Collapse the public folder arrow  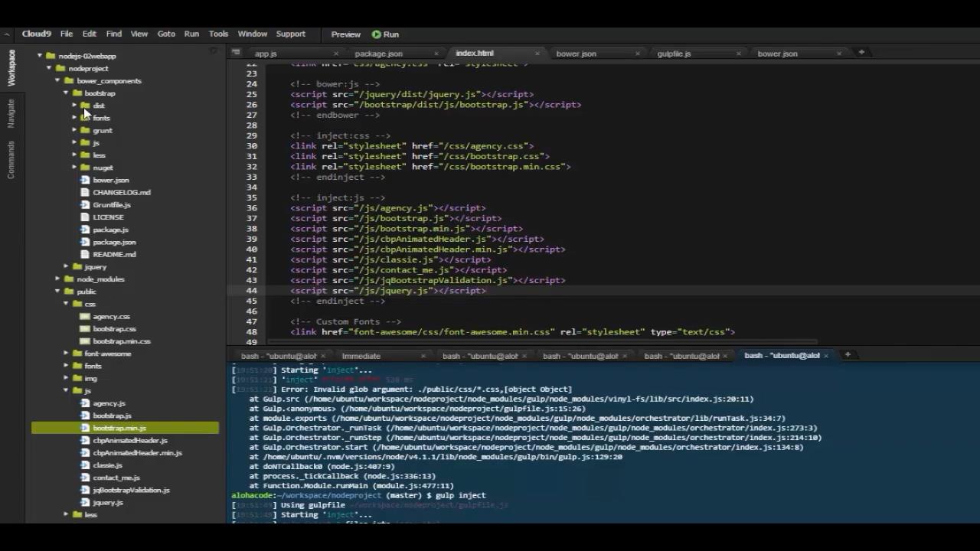tap(57, 292)
